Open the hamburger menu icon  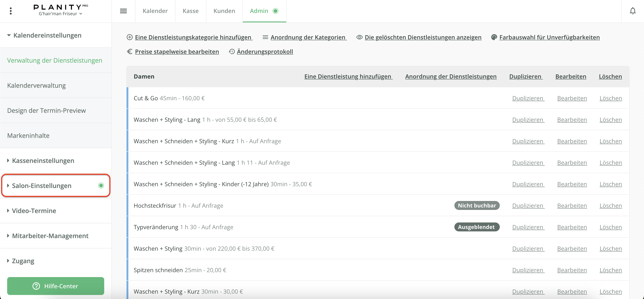click(x=123, y=11)
